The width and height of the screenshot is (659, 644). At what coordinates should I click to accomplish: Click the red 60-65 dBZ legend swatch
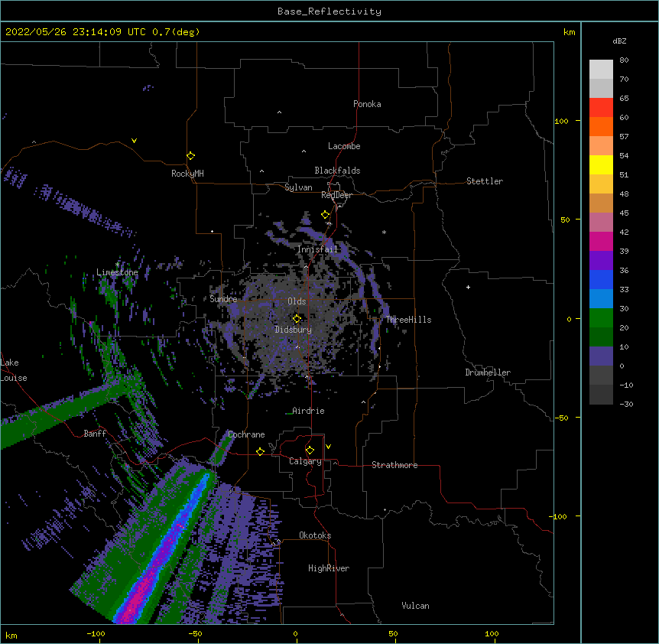pyautogui.click(x=601, y=108)
